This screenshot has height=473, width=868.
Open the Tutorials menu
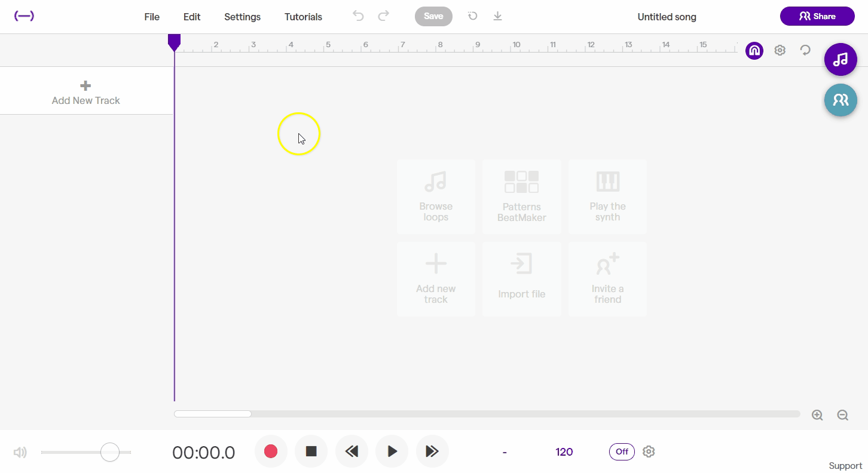pos(303,17)
